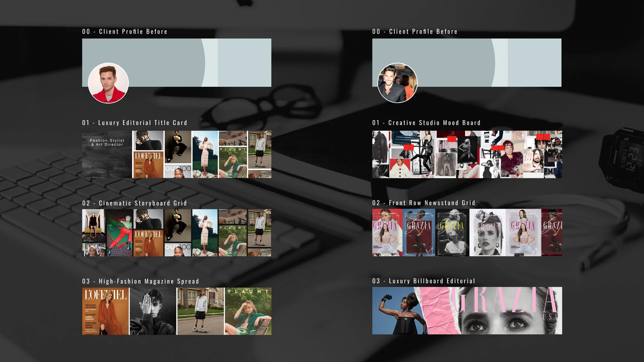The width and height of the screenshot is (644, 362).
Task: Select the OUT100 image in the Title Card banner
Action: tap(178, 171)
